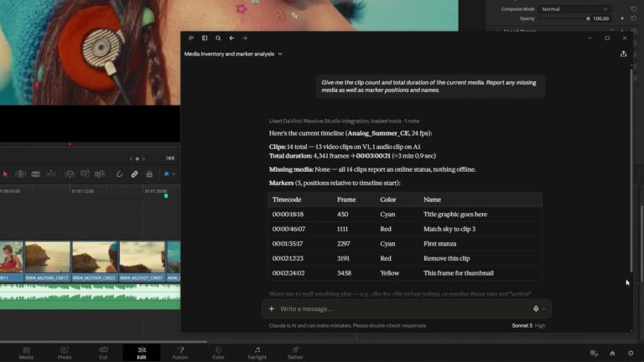Viewport: 644px width, 362px height.
Task: Click the Overwrite clip tool
Action: pyautogui.click(x=85, y=174)
